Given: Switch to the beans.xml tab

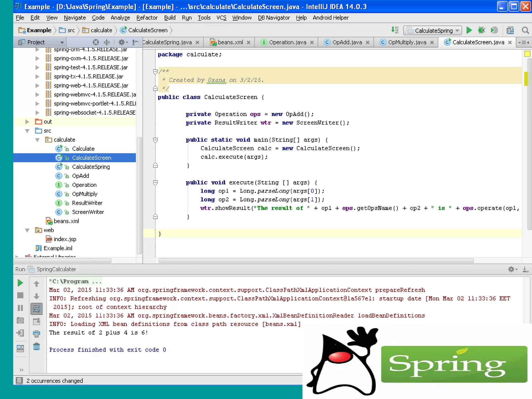Looking at the screenshot, I should (230, 42).
